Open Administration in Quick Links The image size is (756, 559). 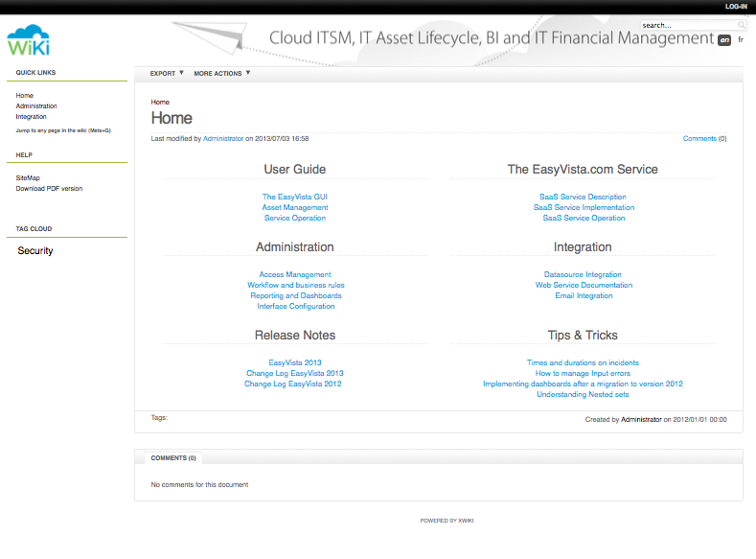pyautogui.click(x=36, y=106)
